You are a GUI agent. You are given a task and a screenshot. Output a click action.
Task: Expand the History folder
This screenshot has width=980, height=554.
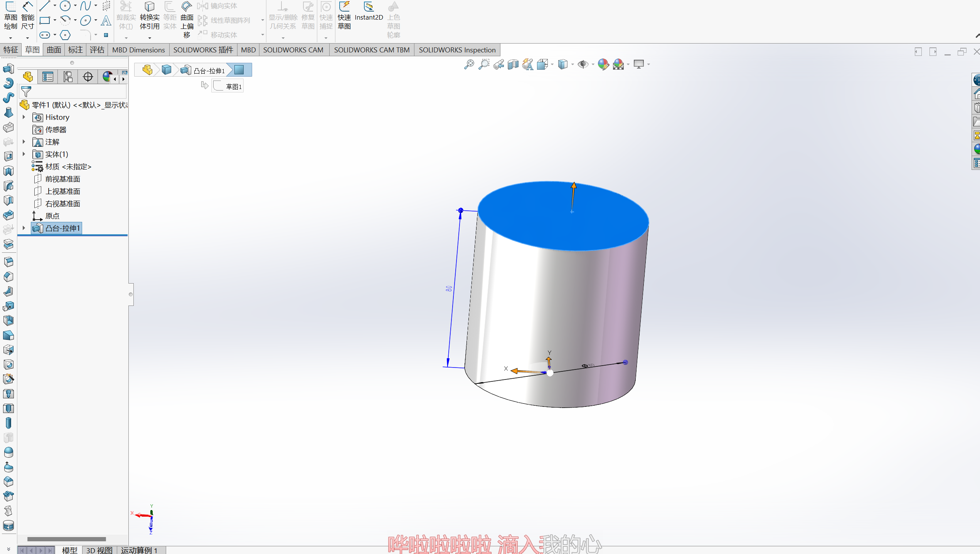tap(24, 117)
